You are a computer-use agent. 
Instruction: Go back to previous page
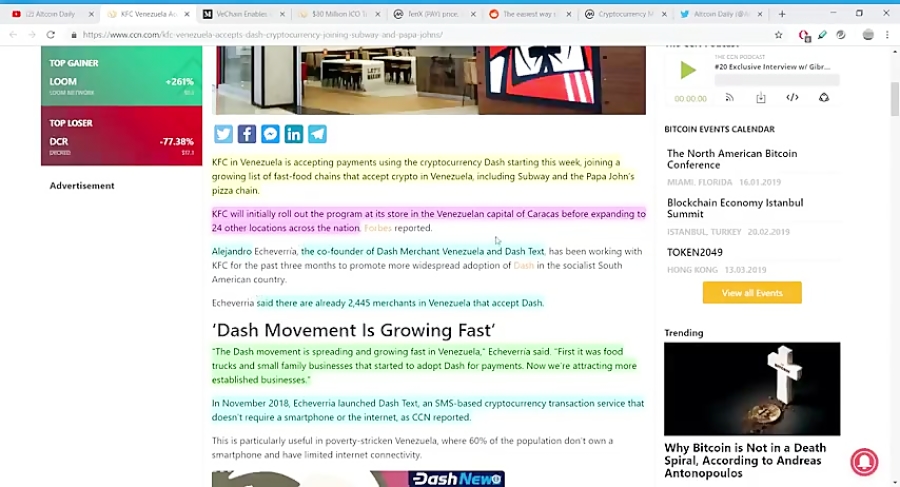coord(13,35)
